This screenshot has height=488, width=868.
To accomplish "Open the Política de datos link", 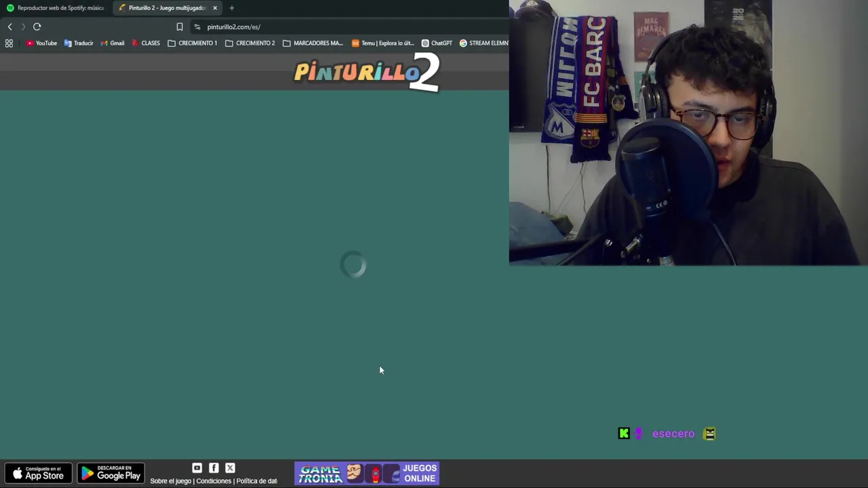I will click(x=256, y=481).
